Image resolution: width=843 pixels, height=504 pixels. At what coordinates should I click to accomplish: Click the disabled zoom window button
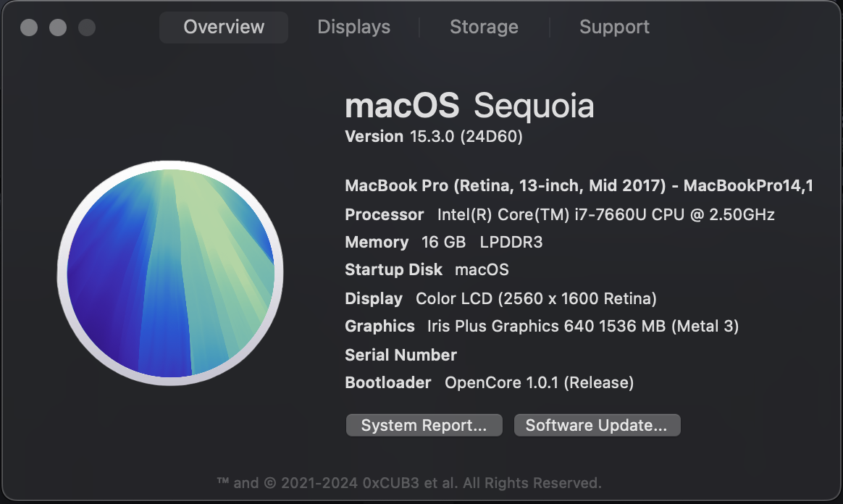[87, 28]
